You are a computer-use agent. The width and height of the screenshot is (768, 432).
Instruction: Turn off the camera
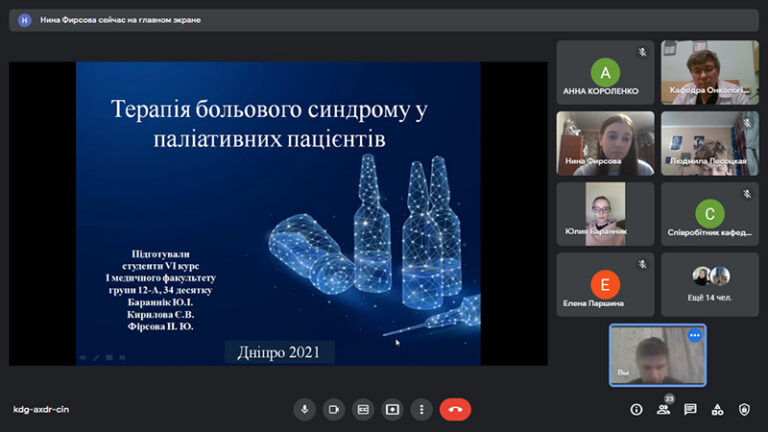click(334, 409)
